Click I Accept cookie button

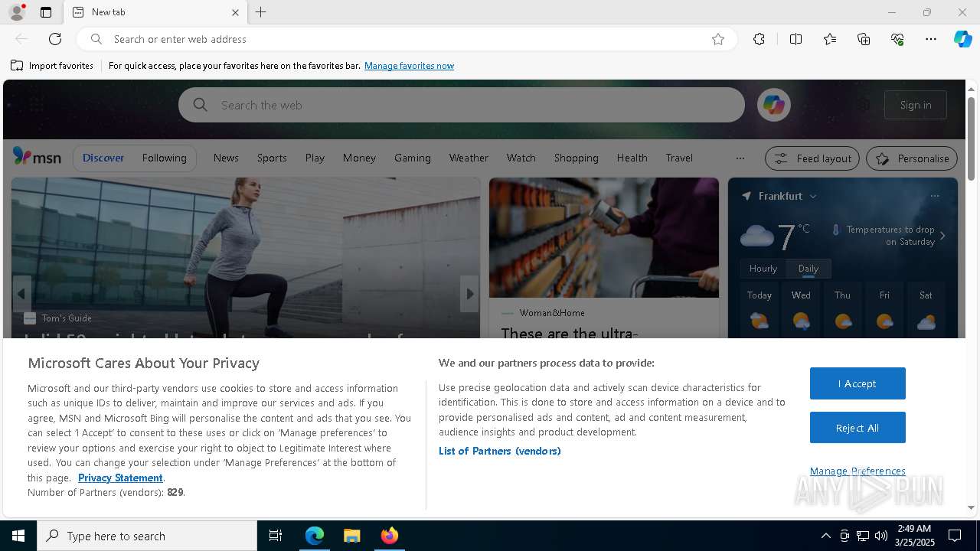857,383
